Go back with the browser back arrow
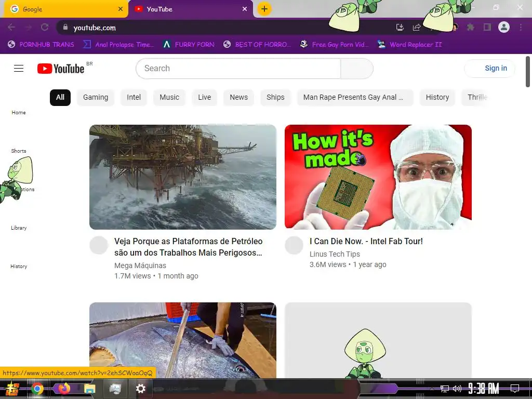The width and height of the screenshot is (532, 399). pos(11,28)
